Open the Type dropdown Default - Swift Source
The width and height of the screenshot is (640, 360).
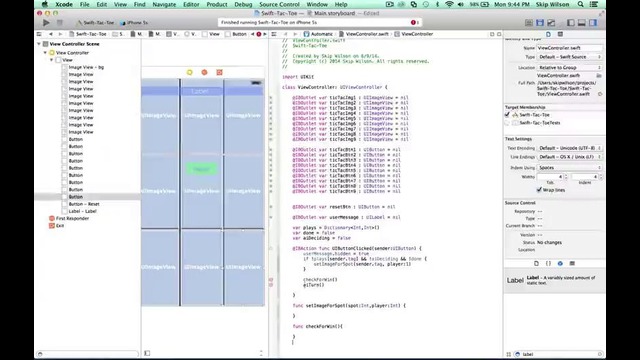[569, 57]
